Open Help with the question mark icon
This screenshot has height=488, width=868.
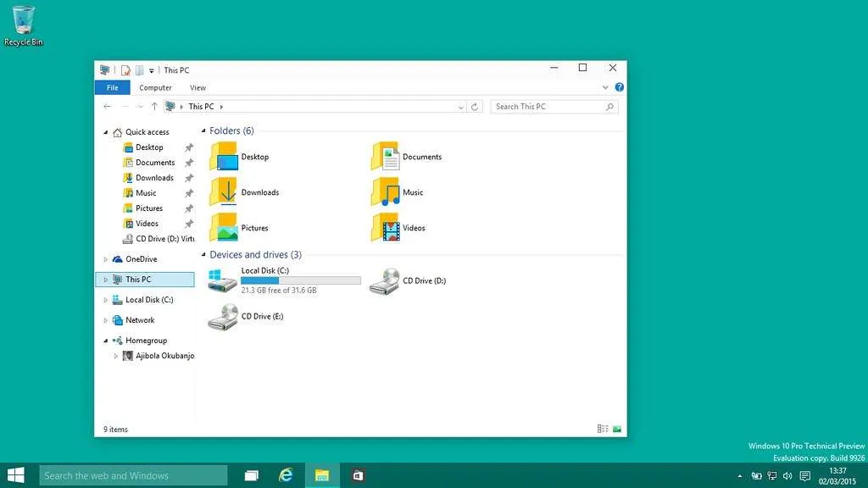[x=619, y=87]
